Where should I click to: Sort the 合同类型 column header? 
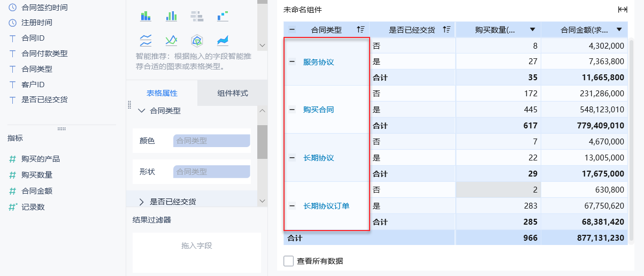point(361,30)
